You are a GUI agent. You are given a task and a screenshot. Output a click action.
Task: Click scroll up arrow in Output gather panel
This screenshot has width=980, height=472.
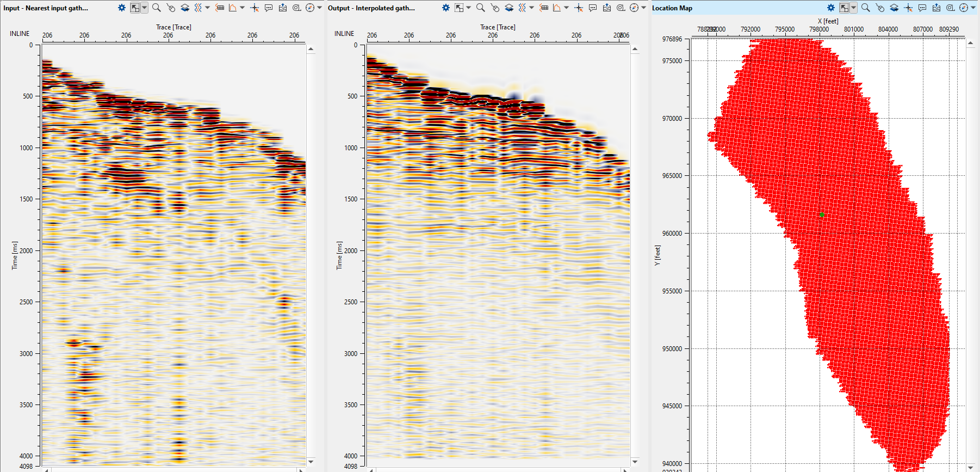click(x=635, y=49)
